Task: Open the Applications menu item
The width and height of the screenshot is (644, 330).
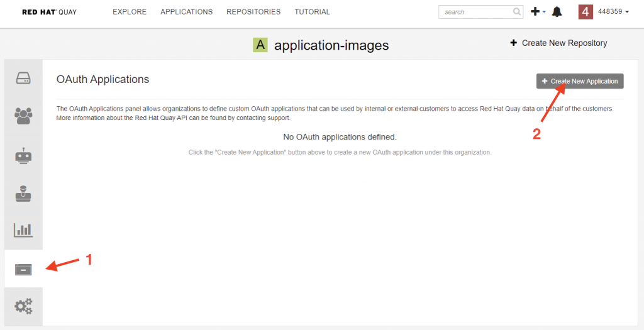Action: tap(186, 12)
